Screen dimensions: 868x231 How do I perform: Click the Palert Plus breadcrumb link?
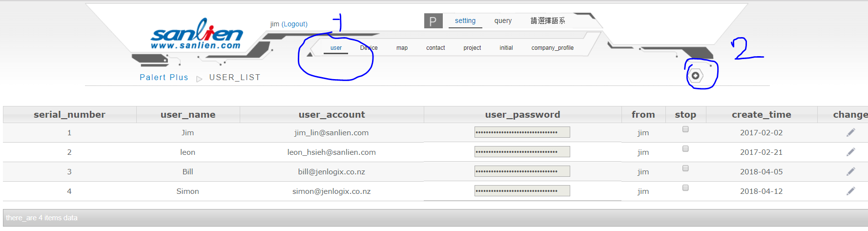point(164,77)
